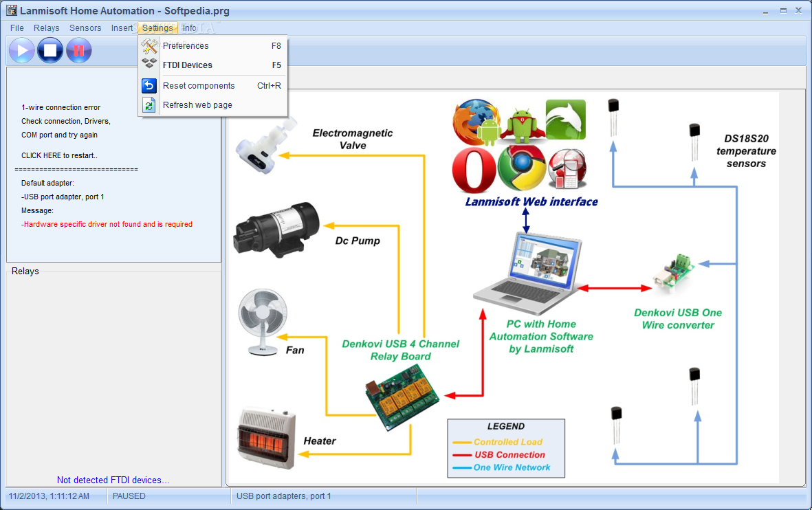Click the Relays panel heading
The width and height of the screenshot is (812, 510).
pyautogui.click(x=25, y=271)
